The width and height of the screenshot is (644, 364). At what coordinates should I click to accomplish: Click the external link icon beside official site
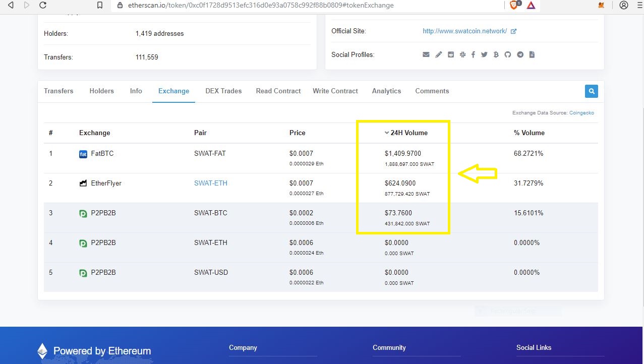click(513, 31)
